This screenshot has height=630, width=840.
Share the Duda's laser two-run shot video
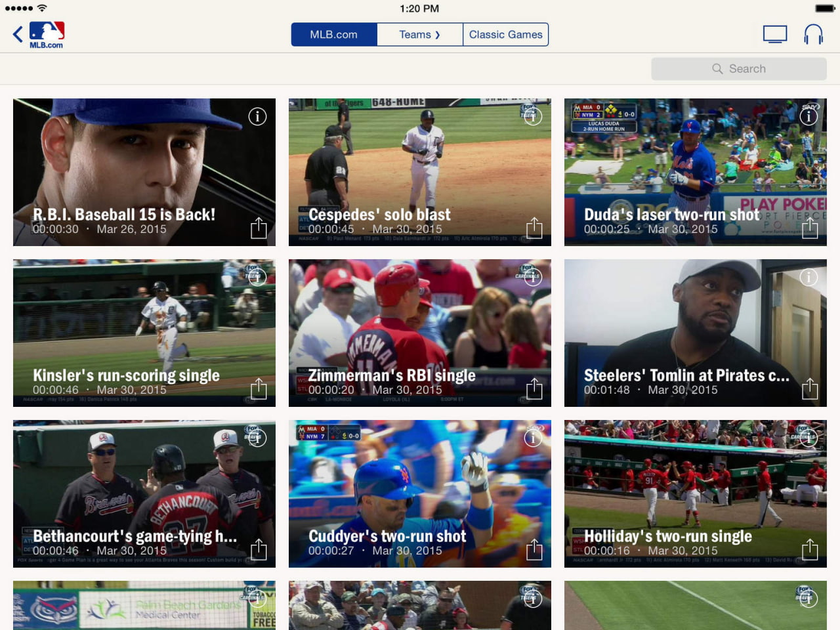(x=809, y=228)
